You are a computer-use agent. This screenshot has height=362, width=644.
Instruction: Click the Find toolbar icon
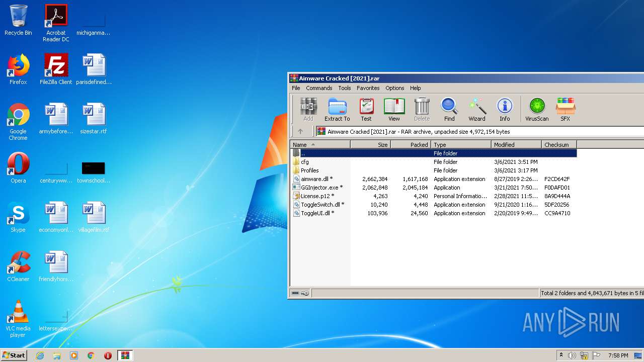pos(449,110)
